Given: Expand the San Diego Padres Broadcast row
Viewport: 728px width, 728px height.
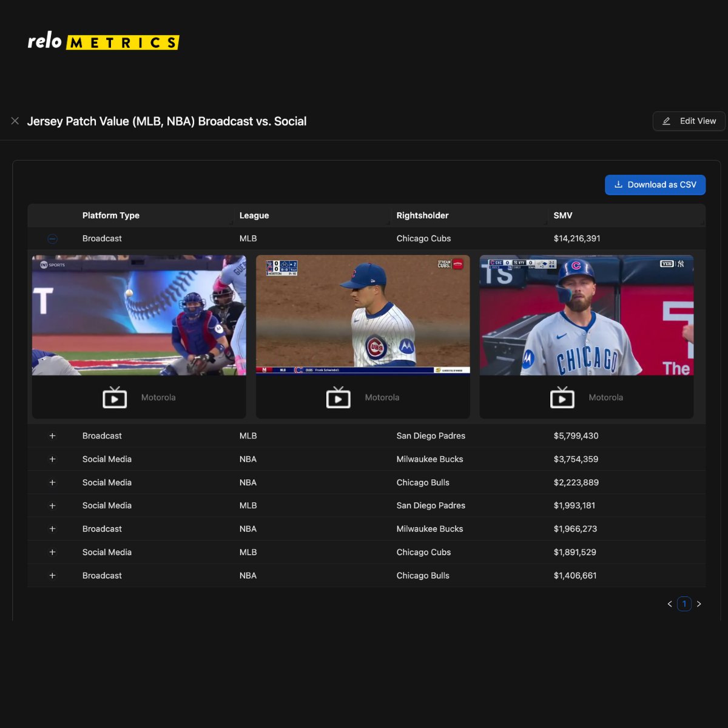Looking at the screenshot, I should 52,436.
